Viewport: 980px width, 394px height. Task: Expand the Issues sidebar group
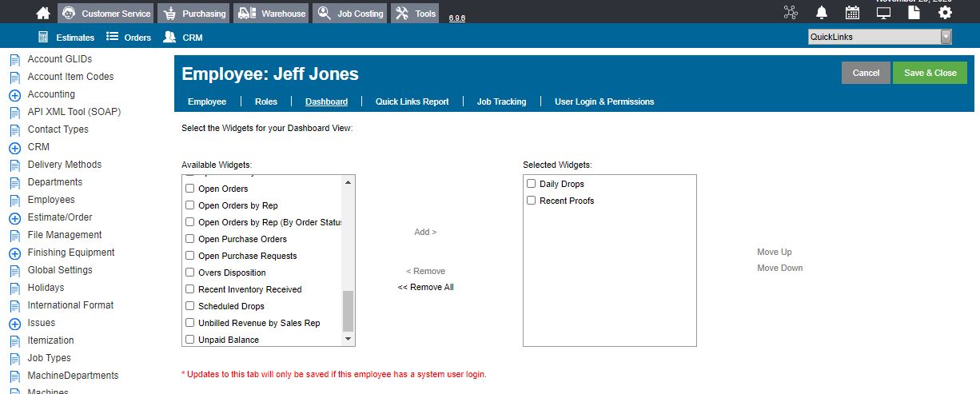pyautogui.click(x=14, y=323)
